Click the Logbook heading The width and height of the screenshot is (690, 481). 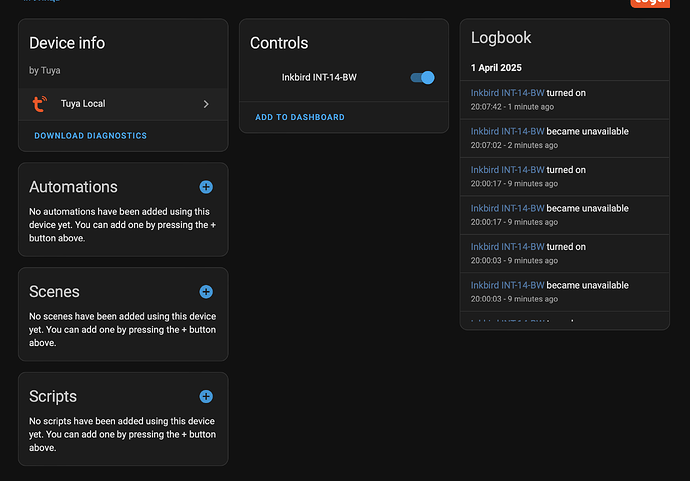pos(501,38)
